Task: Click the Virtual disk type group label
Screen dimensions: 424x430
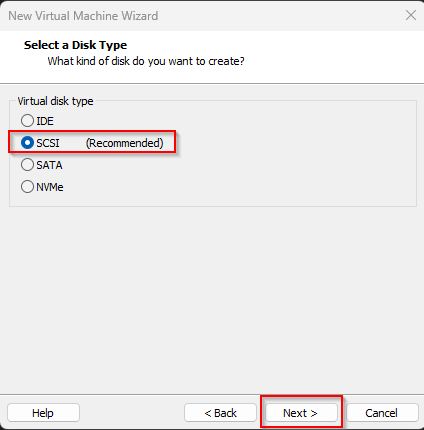Action: tap(55, 101)
